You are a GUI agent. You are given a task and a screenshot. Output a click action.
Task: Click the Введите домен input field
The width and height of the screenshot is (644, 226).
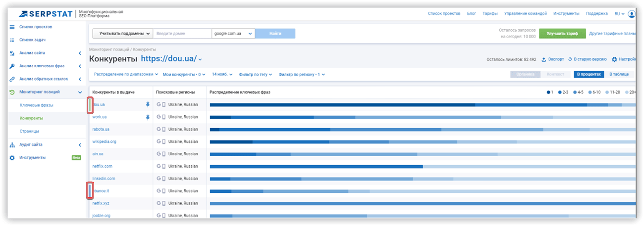pyautogui.click(x=182, y=34)
